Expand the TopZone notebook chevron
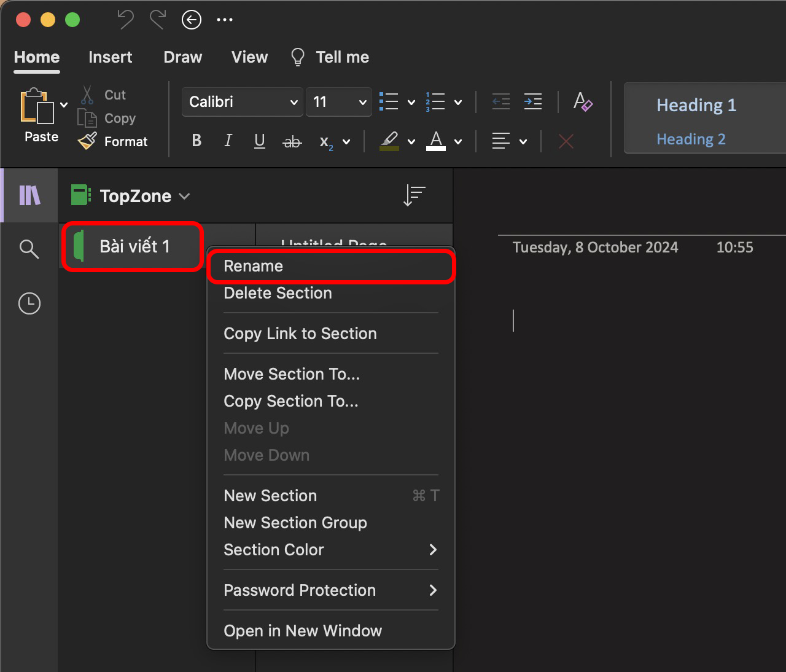The image size is (786, 672). tap(184, 197)
